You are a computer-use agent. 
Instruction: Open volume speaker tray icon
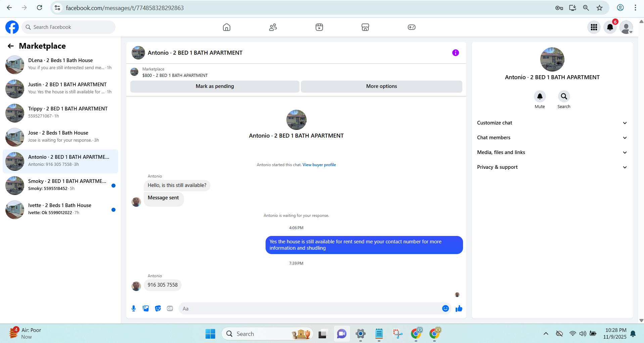coord(583,334)
